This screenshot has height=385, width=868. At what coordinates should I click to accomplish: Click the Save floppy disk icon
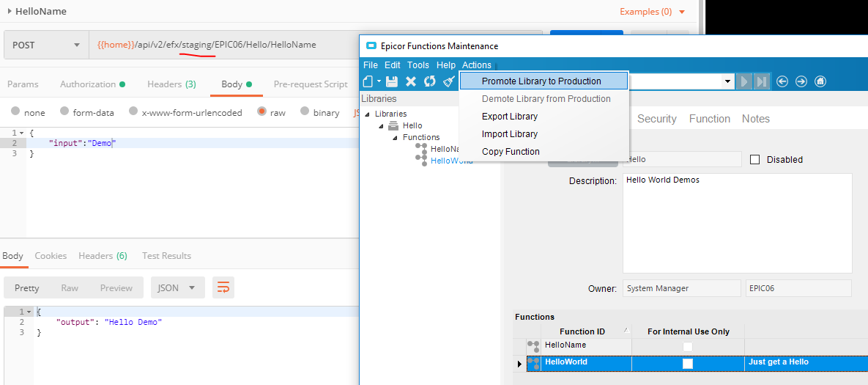392,81
